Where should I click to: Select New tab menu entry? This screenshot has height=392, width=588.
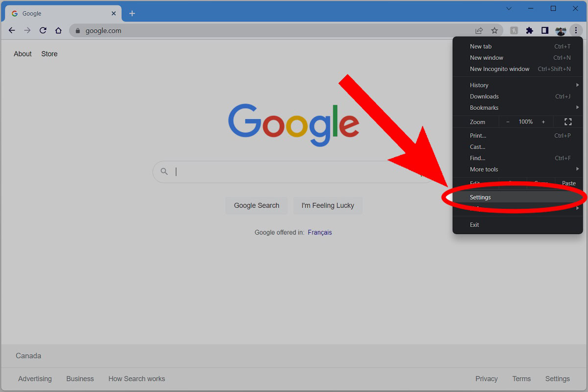point(518,46)
